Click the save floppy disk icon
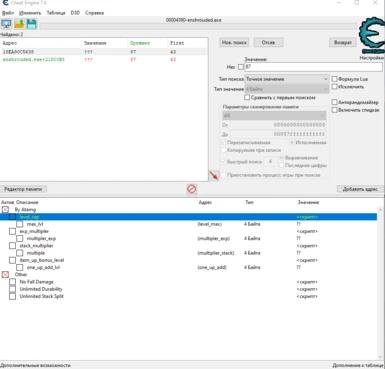Image resolution: width=385 pixels, height=369 pixels. (x=32, y=24)
